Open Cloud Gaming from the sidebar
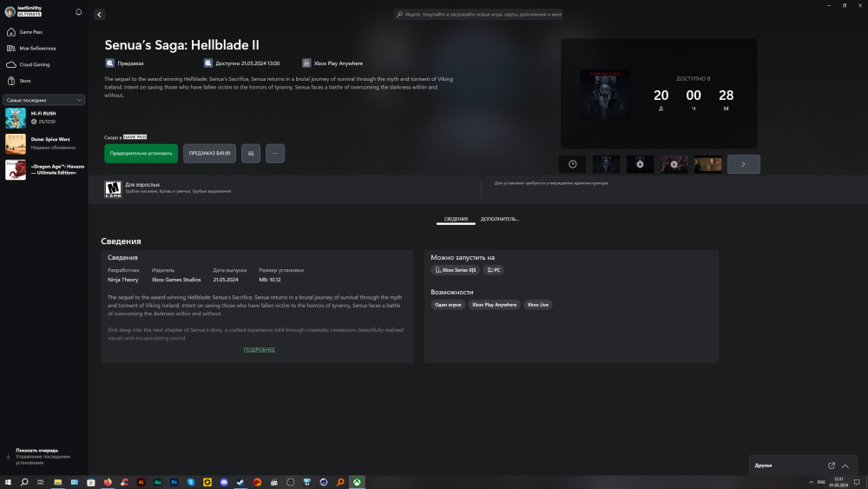The width and height of the screenshot is (868, 489). (x=35, y=64)
